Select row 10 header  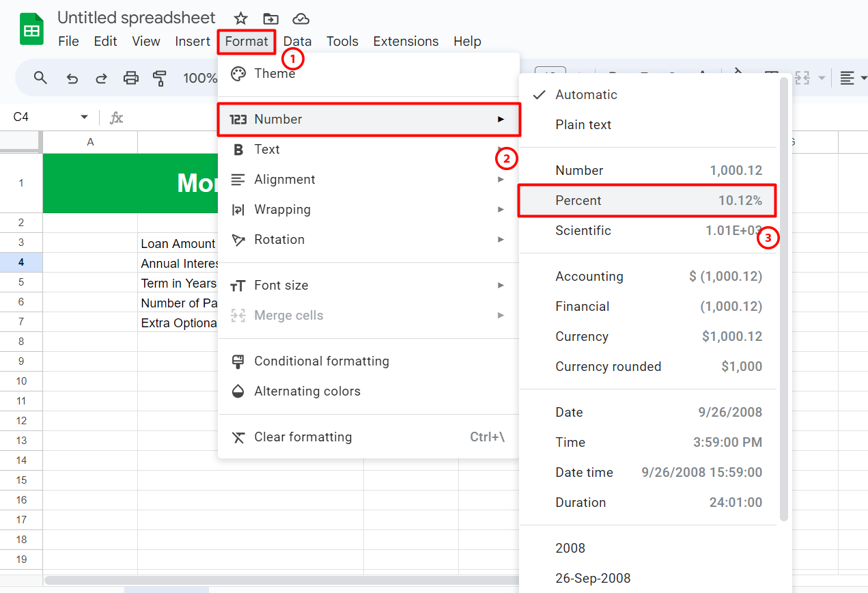(x=21, y=381)
